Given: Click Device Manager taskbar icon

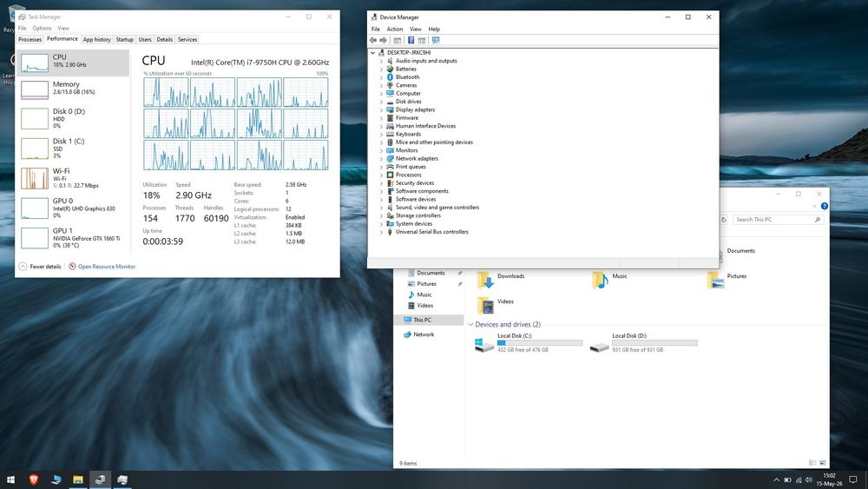Looking at the screenshot, I should click(x=100, y=479).
